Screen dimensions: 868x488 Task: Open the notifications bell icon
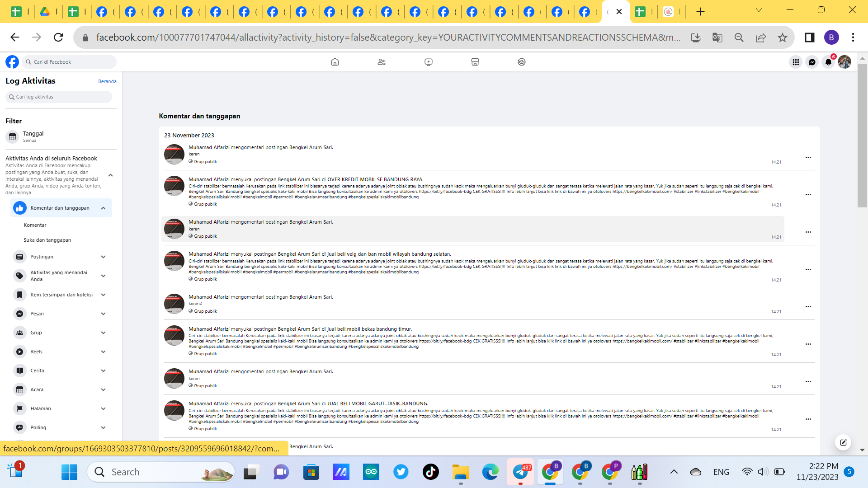coord(828,62)
